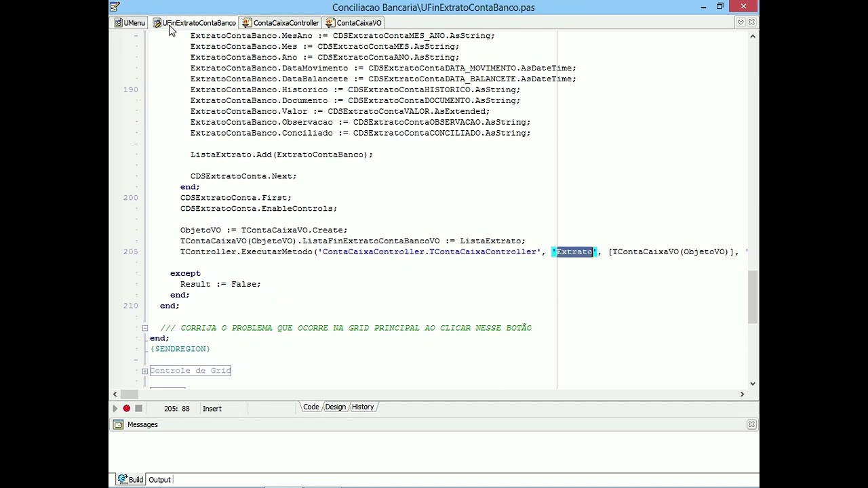Screen dimensions: 868x488
Task: Place cursor on ListaExtrato.Add line
Action: (x=281, y=155)
